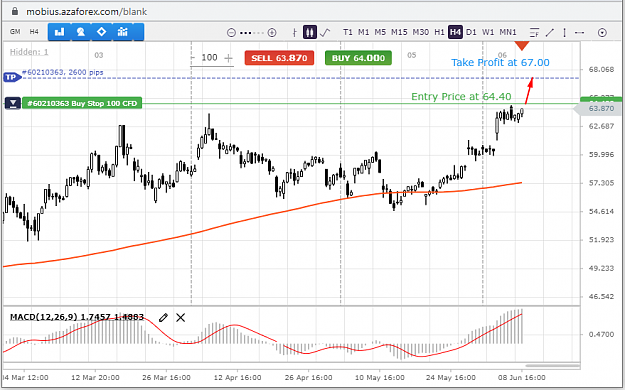Switch chart to line style

coord(325,32)
